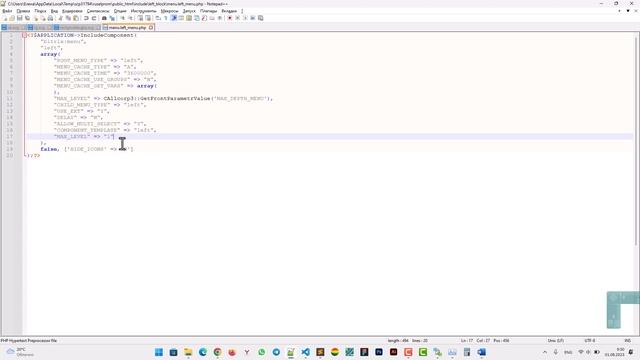Screen dimensions: 640x360
Task: Click the GetFrontParametrValue code on line 11
Action: click(x=176, y=98)
